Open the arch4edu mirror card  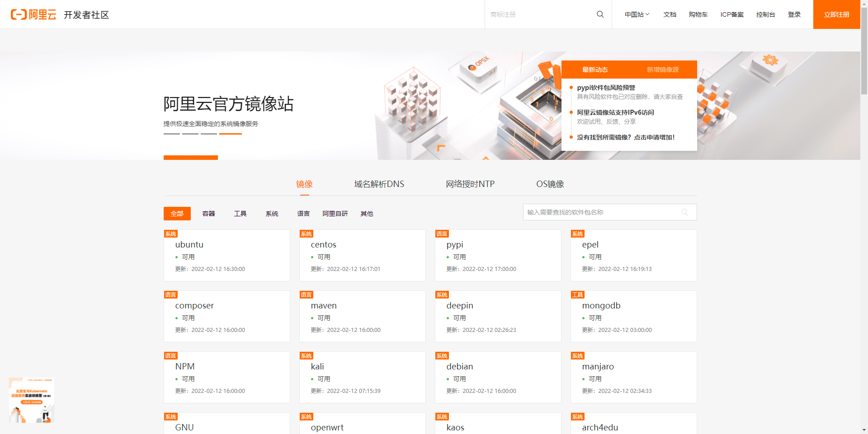pyautogui.click(x=634, y=423)
